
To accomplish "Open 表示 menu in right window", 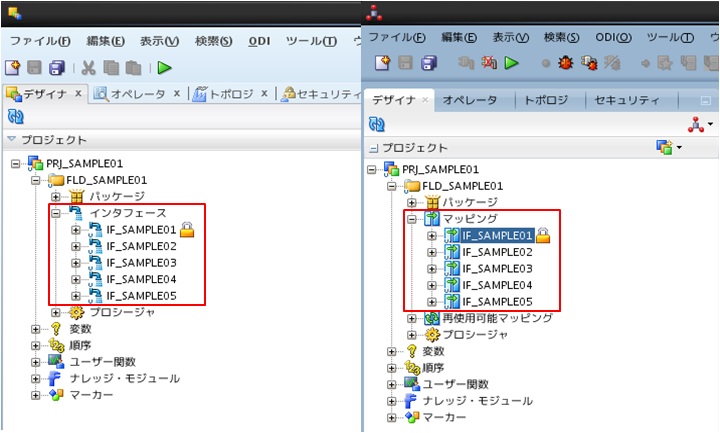I will tap(511, 37).
